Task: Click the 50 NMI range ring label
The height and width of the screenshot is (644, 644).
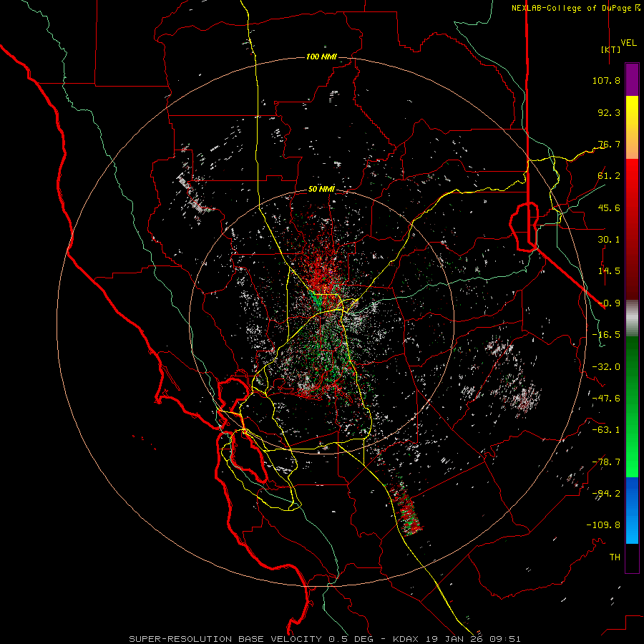Action: click(321, 189)
